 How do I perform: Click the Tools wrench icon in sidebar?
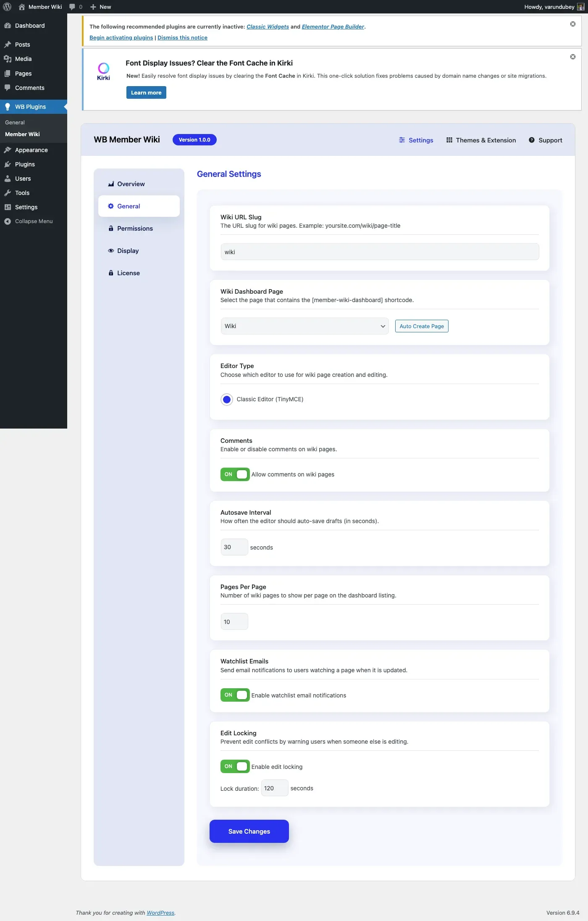pos(8,193)
